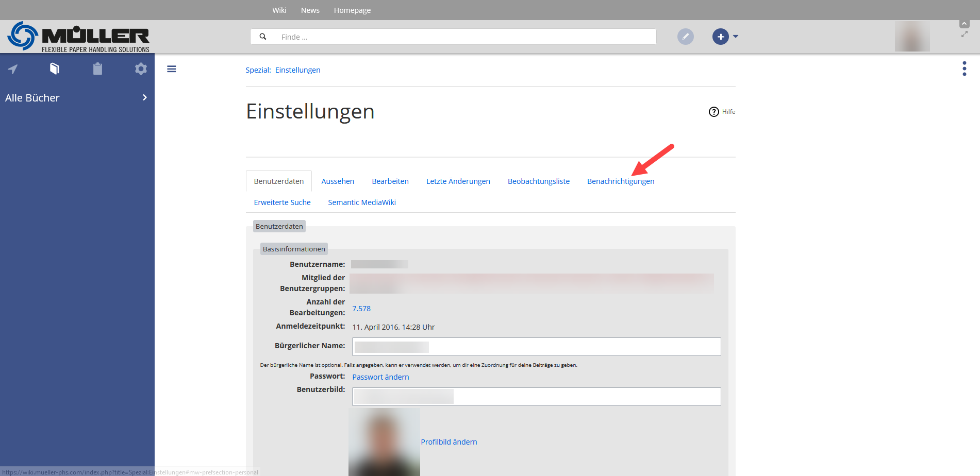
Task: Click the Passwort ändern link
Action: (x=380, y=377)
